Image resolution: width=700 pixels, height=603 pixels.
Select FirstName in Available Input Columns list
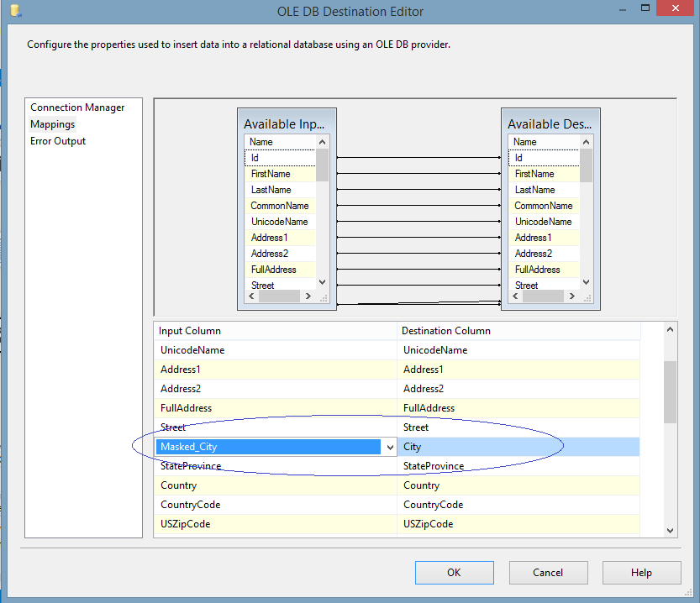(x=281, y=174)
